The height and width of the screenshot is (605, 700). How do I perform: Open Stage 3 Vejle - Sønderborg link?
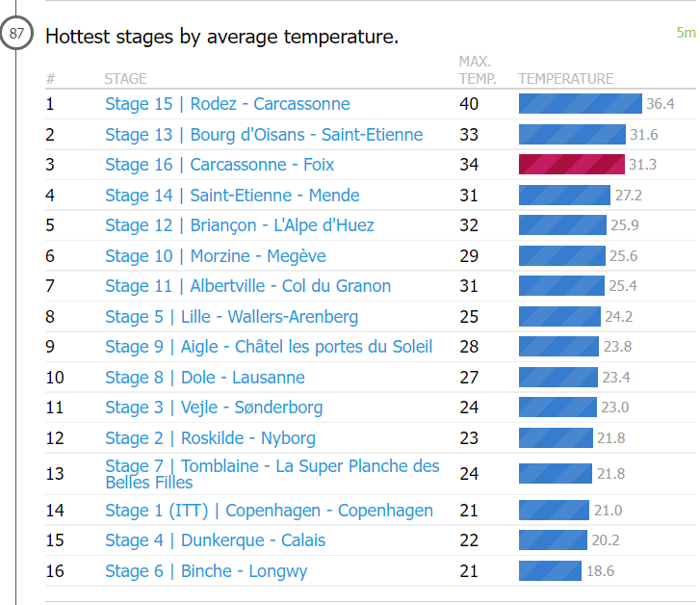[214, 408]
